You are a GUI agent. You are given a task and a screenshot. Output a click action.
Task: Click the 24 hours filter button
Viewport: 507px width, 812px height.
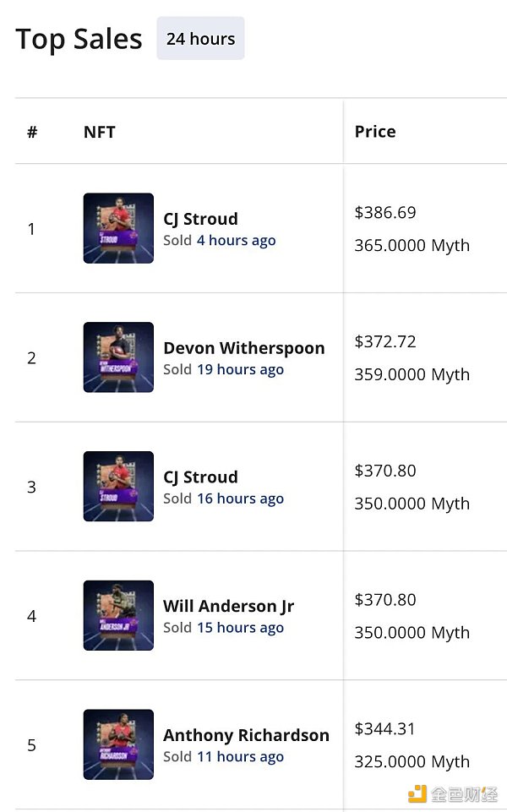point(200,39)
